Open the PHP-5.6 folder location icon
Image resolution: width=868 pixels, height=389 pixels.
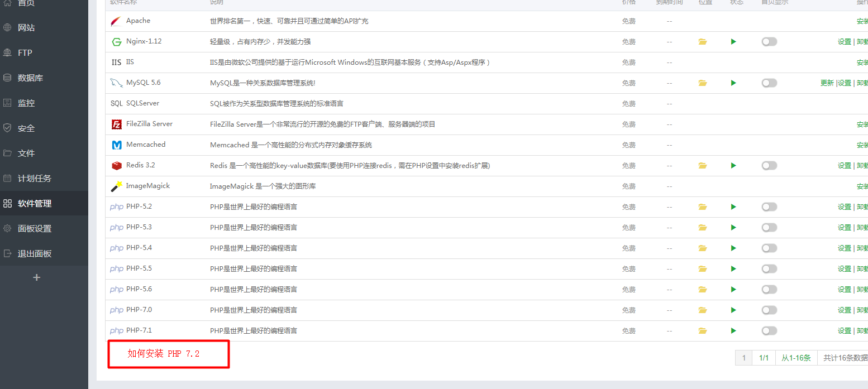[703, 290]
